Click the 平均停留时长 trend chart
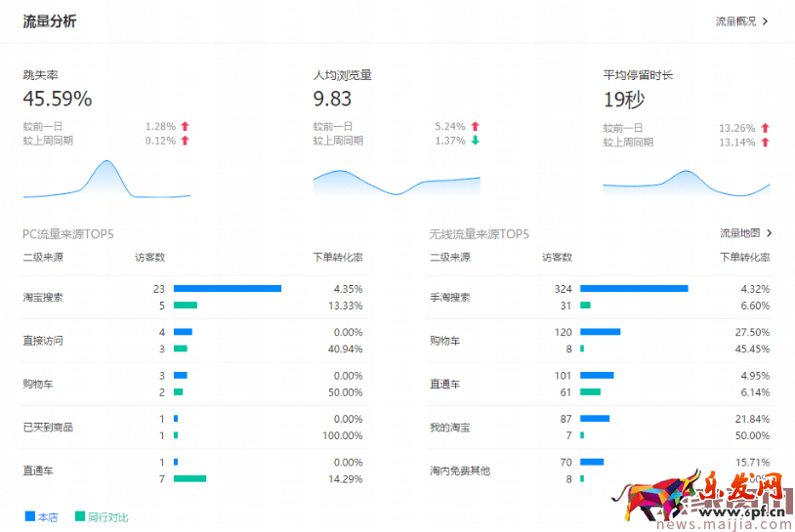The image size is (795, 532). tap(686, 182)
